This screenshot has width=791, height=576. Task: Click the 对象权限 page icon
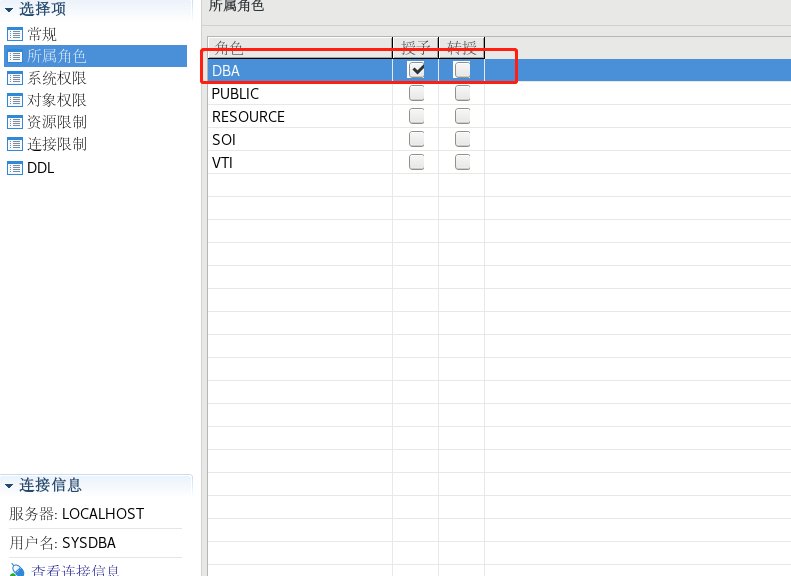click(x=15, y=100)
